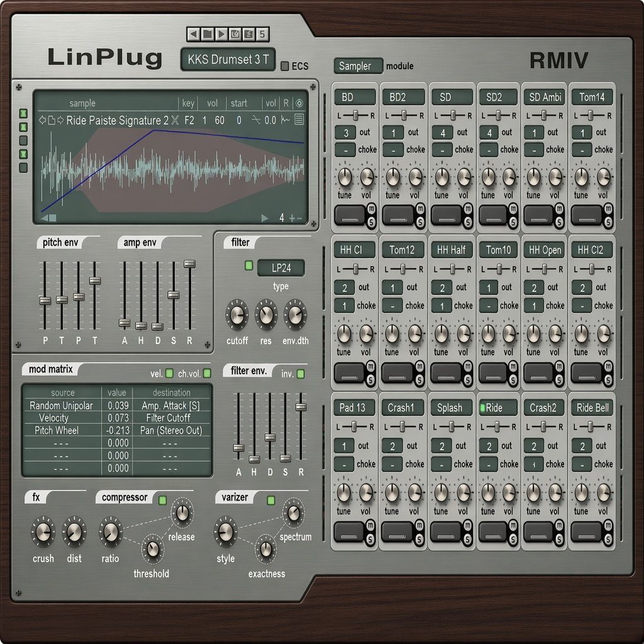Toggle the third (unlit) sample layer LED beside the waveform

pos(23,140)
